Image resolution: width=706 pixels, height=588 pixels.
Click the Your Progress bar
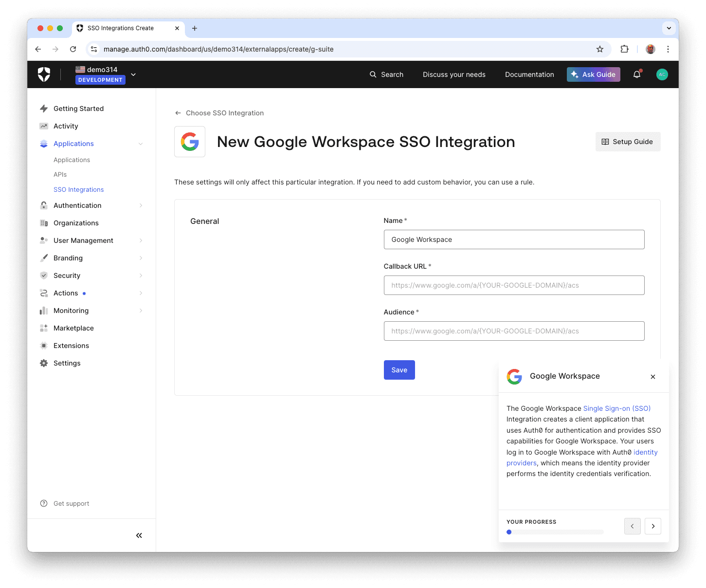coord(555,532)
